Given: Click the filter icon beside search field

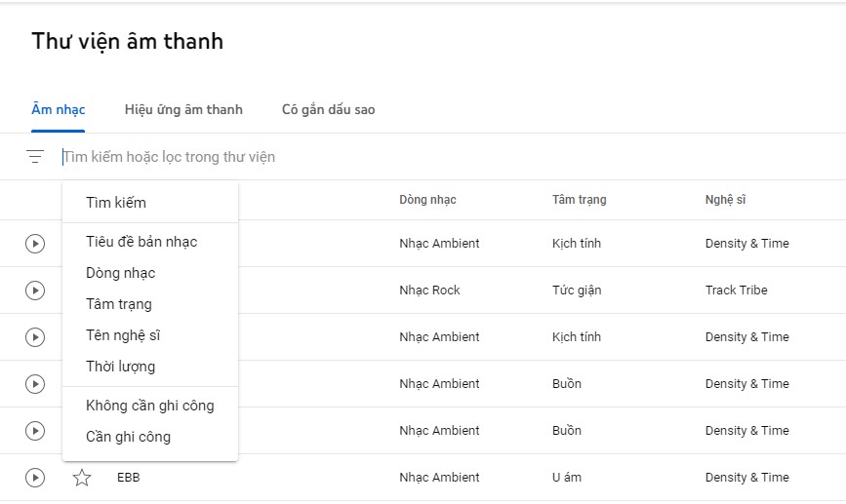Looking at the screenshot, I should click(35, 156).
